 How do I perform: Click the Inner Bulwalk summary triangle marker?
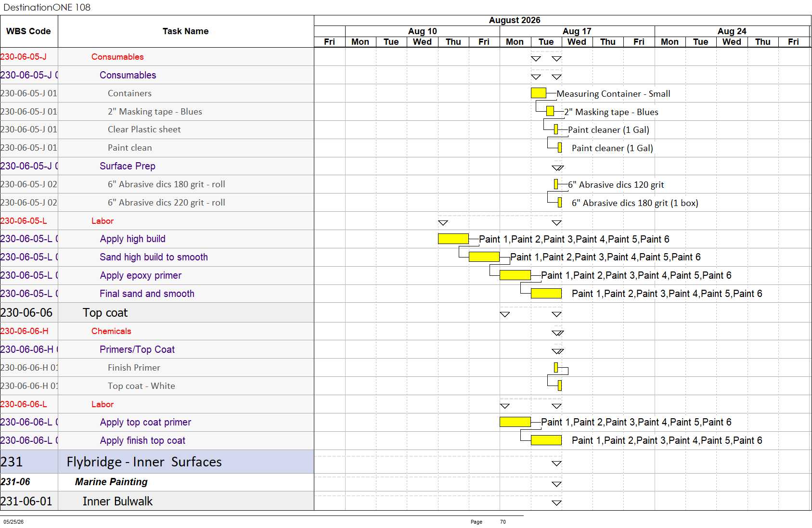point(556,503)
